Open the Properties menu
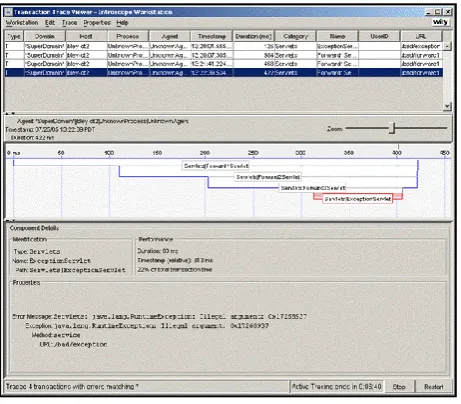Image resolution: width=461 pixels, height=404 pixels. [x=97, y=23]
